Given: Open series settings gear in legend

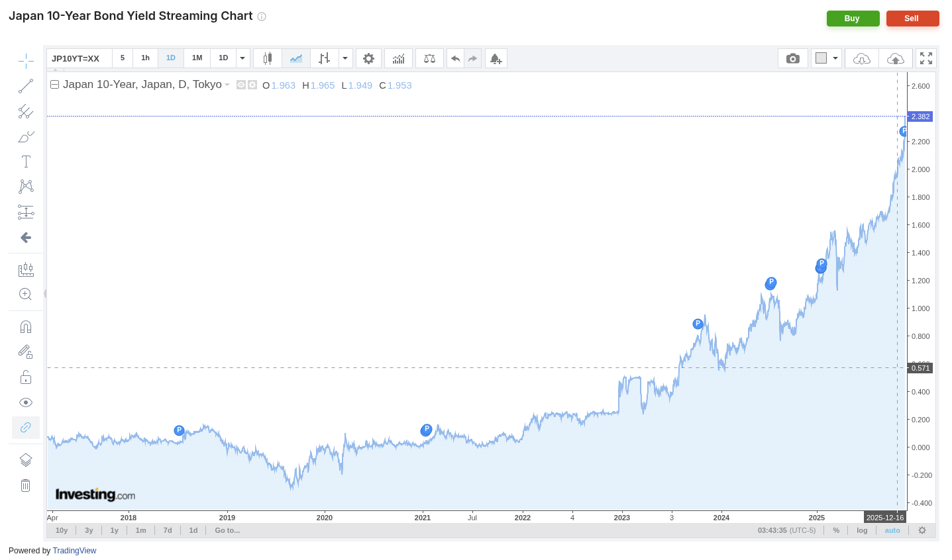Looking at the screenshot, I should pyautogui.click(x=252, y=85).
